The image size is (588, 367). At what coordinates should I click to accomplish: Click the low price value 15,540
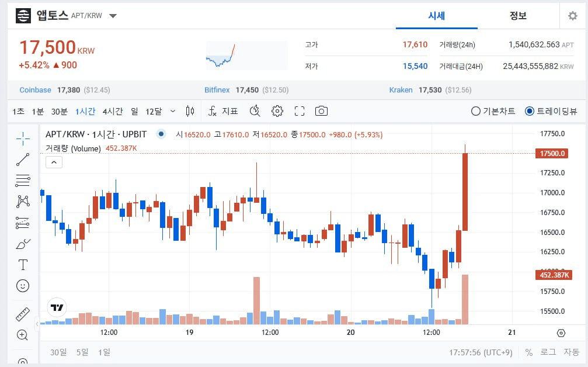[415, 66]
